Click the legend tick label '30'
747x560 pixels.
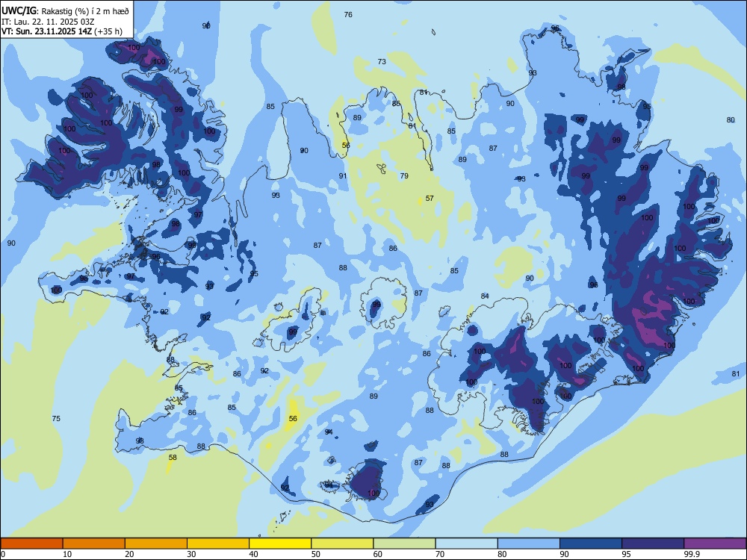point(191,554)
